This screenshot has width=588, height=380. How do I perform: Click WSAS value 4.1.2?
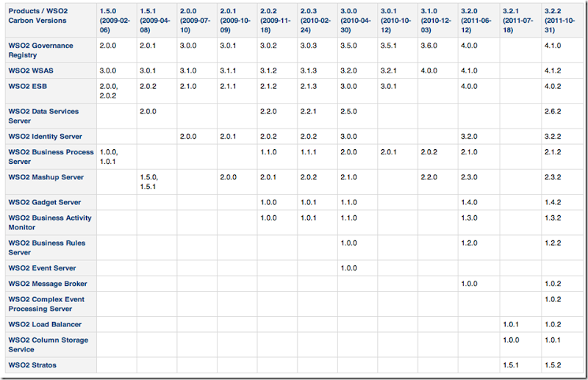(553, 71)
